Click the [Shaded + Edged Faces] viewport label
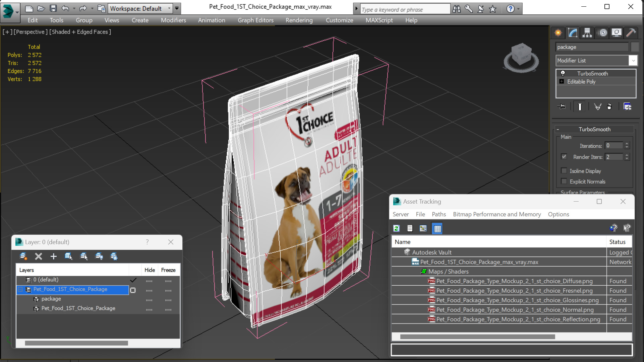 click(80, 32)
